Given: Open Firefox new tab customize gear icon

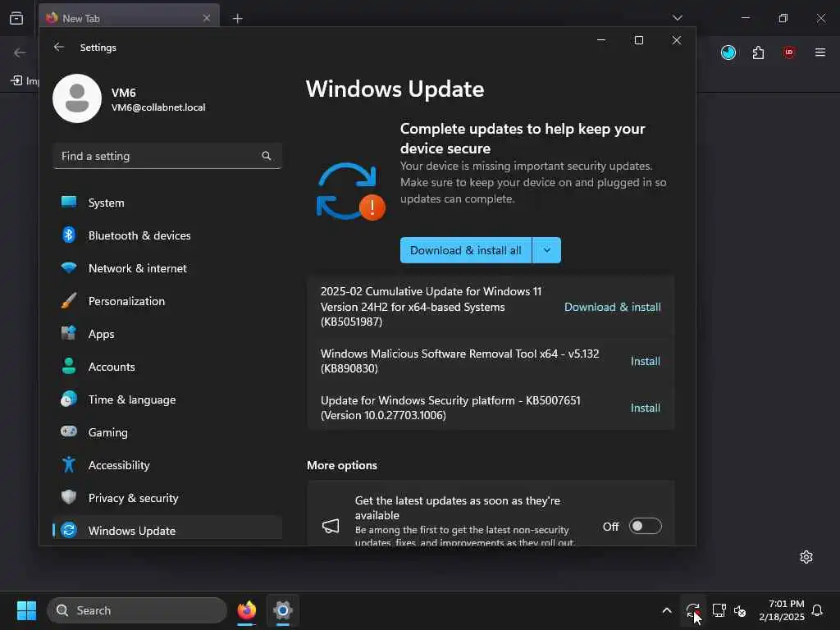Looking at the screenshot, I should click(806, 557).
